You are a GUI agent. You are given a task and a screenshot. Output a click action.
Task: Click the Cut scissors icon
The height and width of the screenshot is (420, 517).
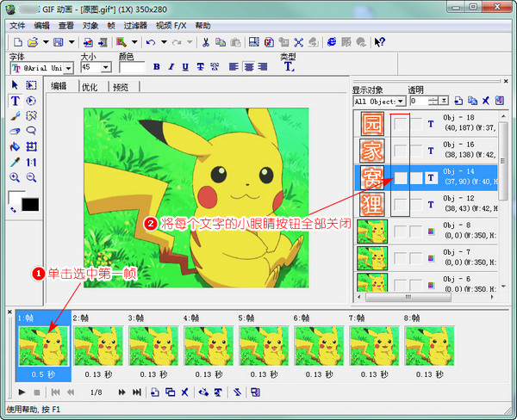206,42
